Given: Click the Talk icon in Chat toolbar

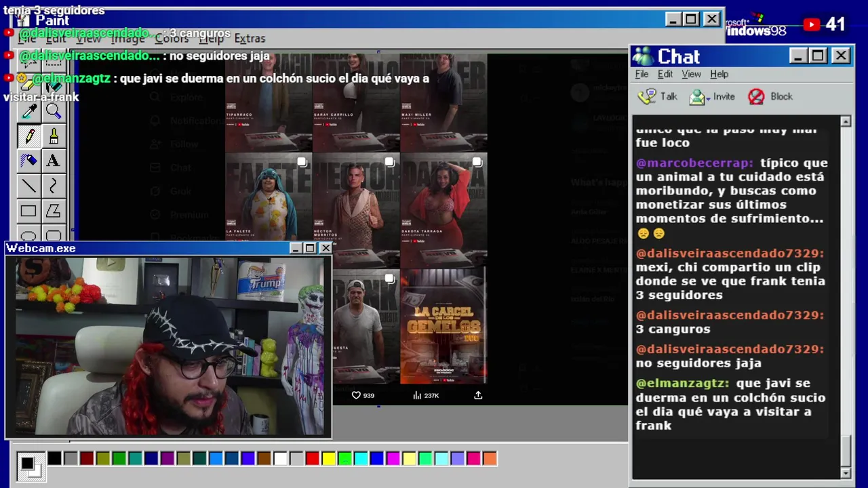Looking at the screenshot, I should tap(648, 97).
